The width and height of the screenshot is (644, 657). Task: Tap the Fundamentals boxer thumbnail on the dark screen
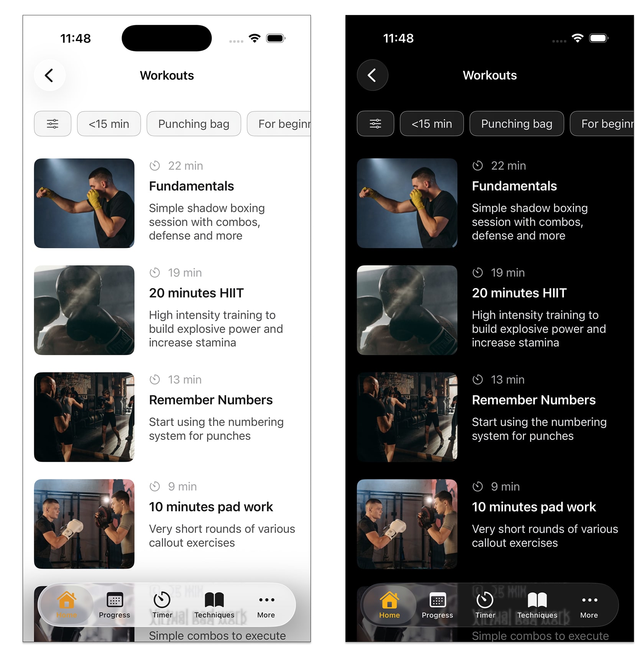click(407, 203)
